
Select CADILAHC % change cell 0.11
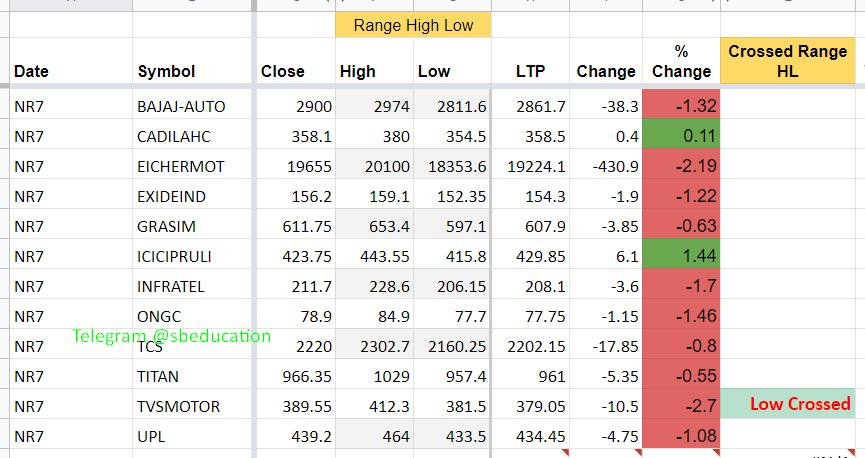pyautogui.click(x=681, y=135)
